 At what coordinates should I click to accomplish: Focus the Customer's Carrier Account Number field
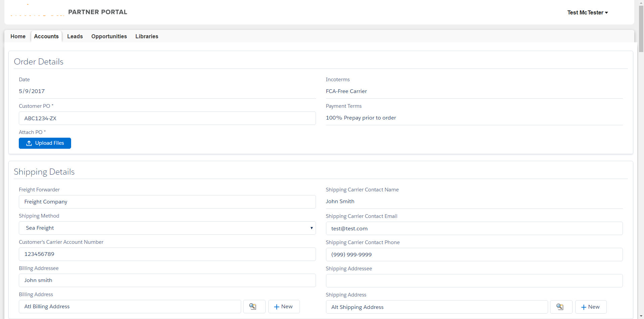pyautogui.click(x=167, y=254)
